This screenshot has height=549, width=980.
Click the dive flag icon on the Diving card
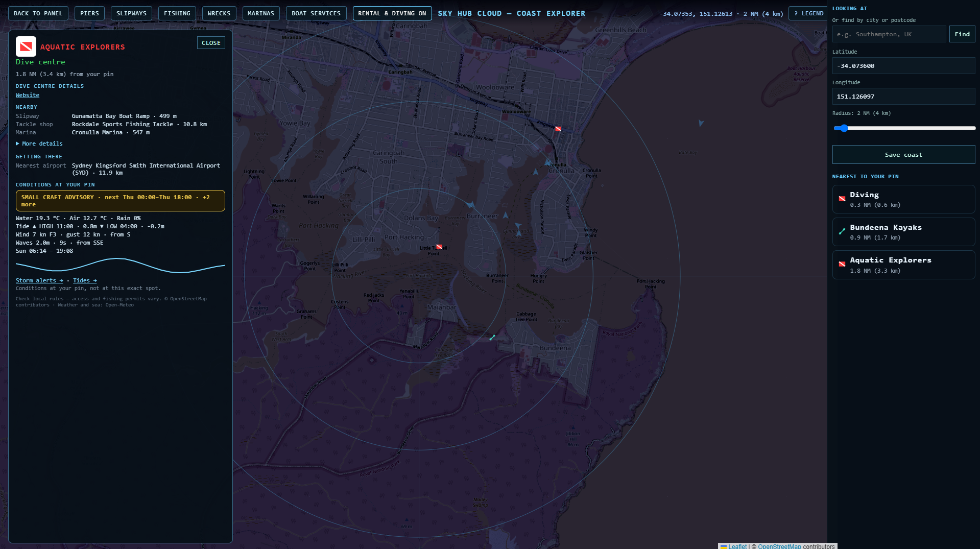click(842, 199)
